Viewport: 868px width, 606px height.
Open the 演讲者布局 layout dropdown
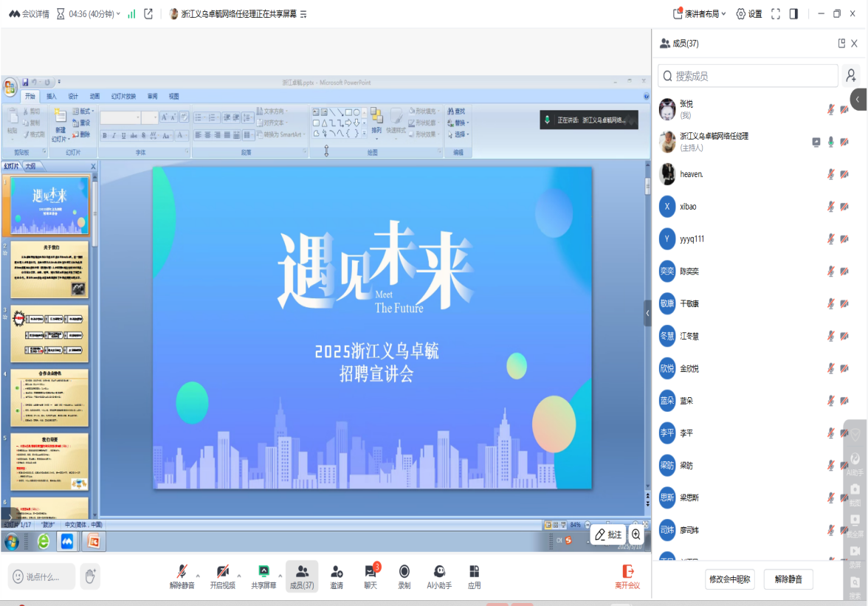(698, 14)
